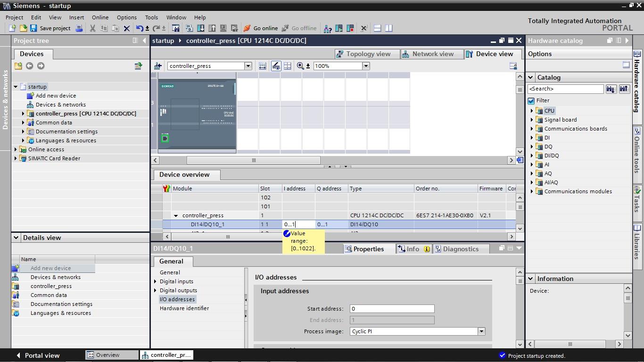Open the Online menu
This screenshot has width=644, height=362.
[100, 17]
